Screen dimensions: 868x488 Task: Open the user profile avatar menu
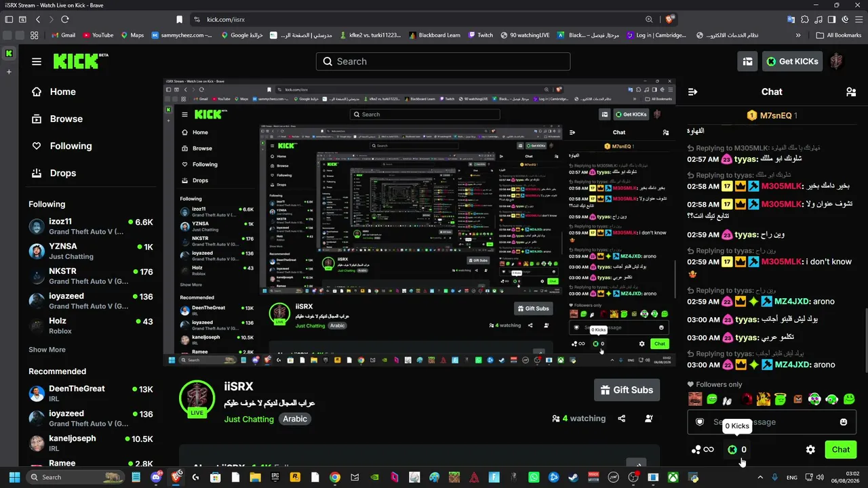(837, 61)
